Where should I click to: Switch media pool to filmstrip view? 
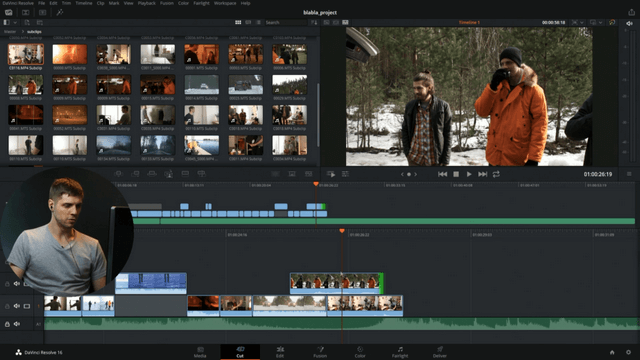click(248, 22)
